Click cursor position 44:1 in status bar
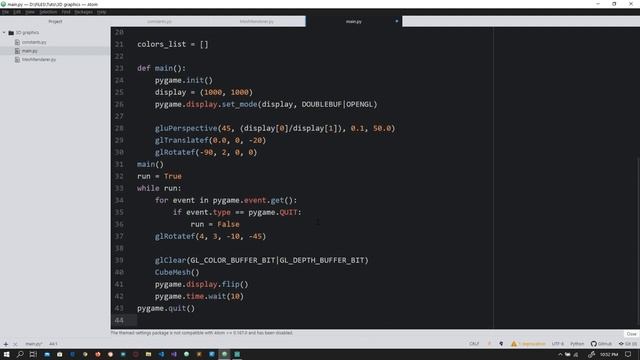 (53, 344)
